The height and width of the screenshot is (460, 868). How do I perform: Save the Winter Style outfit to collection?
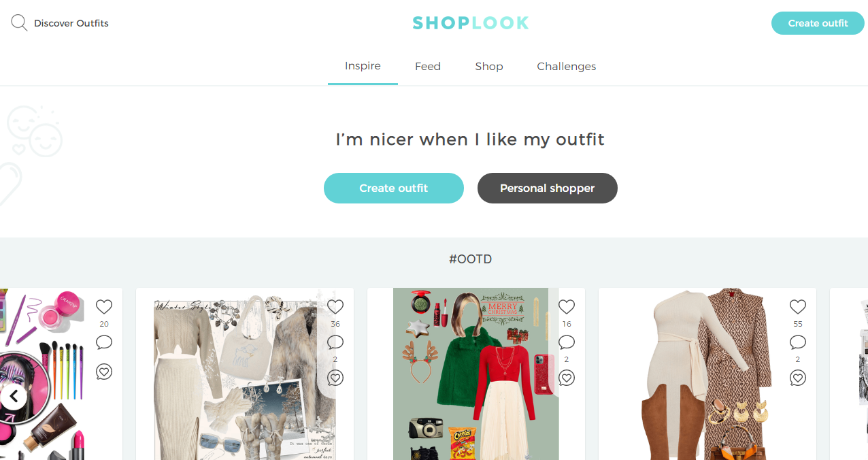(335, 378)
